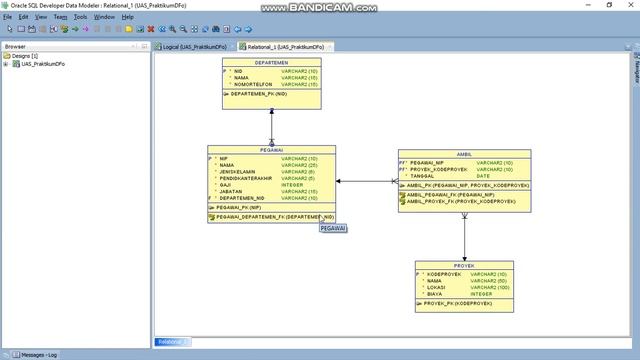Open the Edit menu
Viewport: 640px width, 360px height.
tap(23, 17)
